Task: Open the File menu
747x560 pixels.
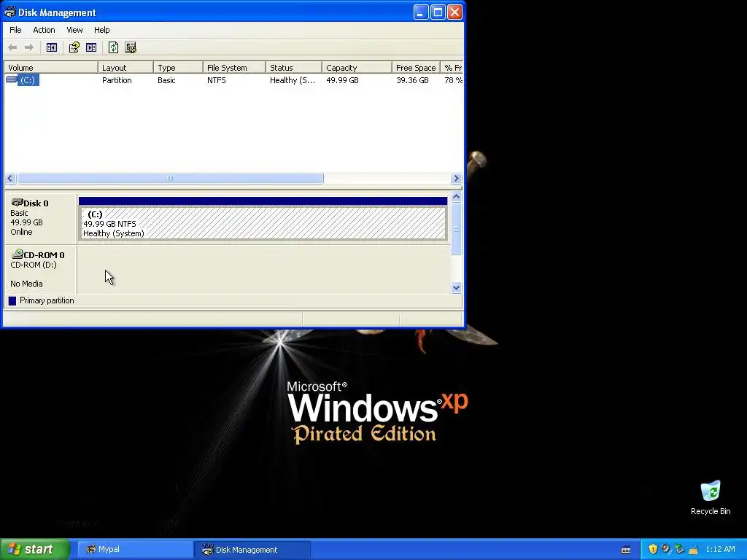Action: click(x=15, y=29)
